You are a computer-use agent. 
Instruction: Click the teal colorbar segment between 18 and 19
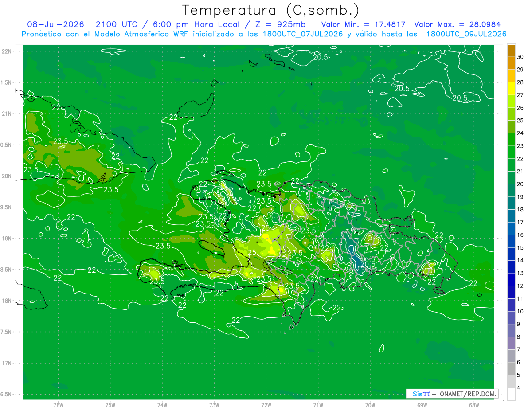pyautogui.click(x=511, y=203)
